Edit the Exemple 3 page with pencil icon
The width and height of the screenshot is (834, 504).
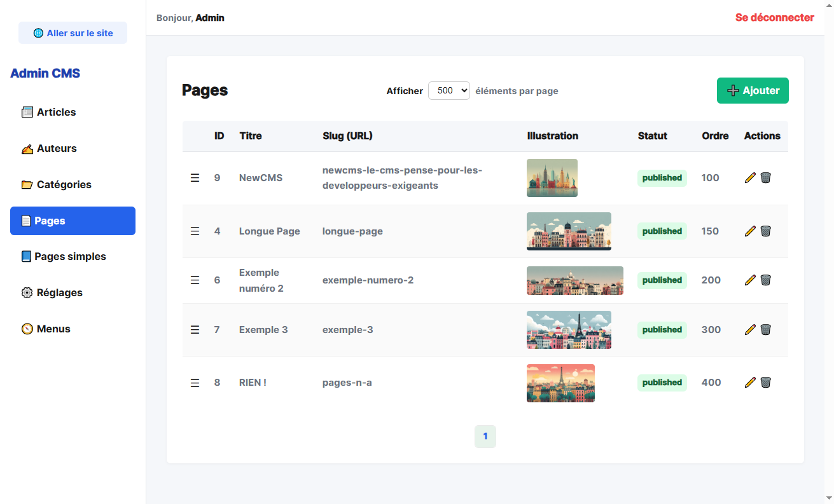point(750,329)
